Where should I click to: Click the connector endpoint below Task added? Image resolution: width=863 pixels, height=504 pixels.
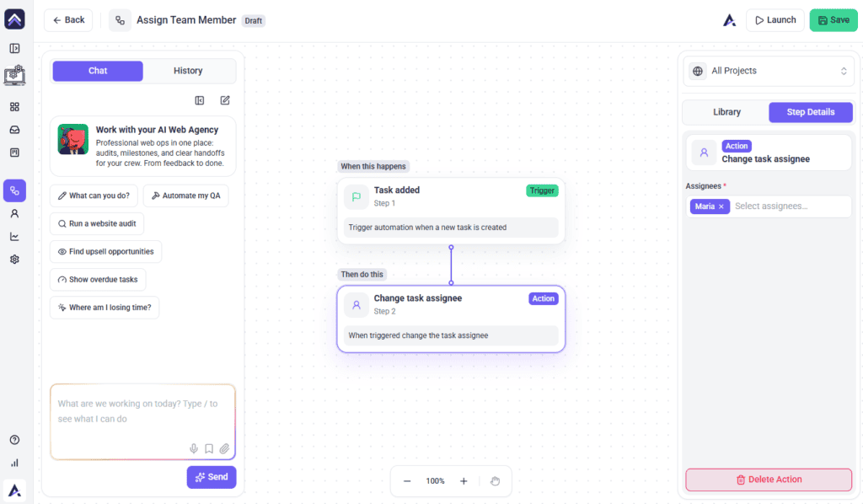[452, 248]
